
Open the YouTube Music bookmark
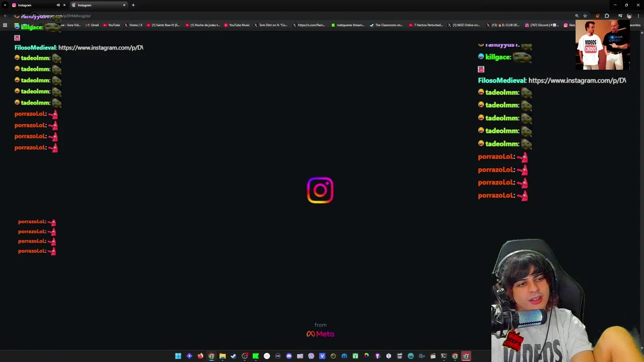point(237,25)
